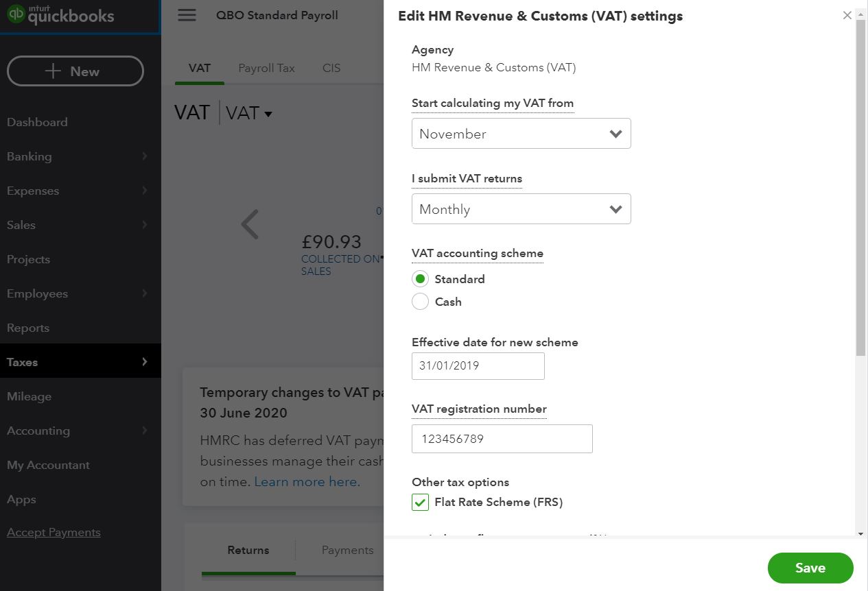This screenshot has width=868, height=591.
Task: Switch to the Payroll Tax tab
Action: click(x=266, y=68)
